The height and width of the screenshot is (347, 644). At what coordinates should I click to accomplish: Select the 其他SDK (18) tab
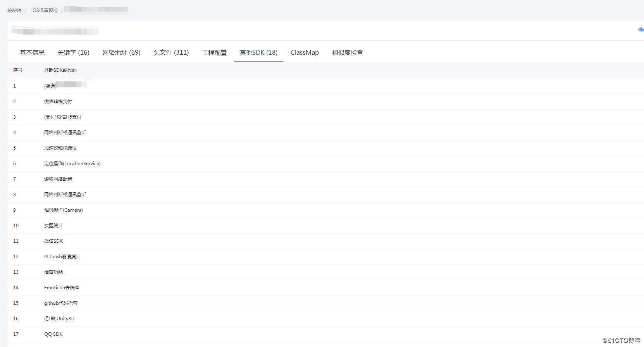coord(258,52)
